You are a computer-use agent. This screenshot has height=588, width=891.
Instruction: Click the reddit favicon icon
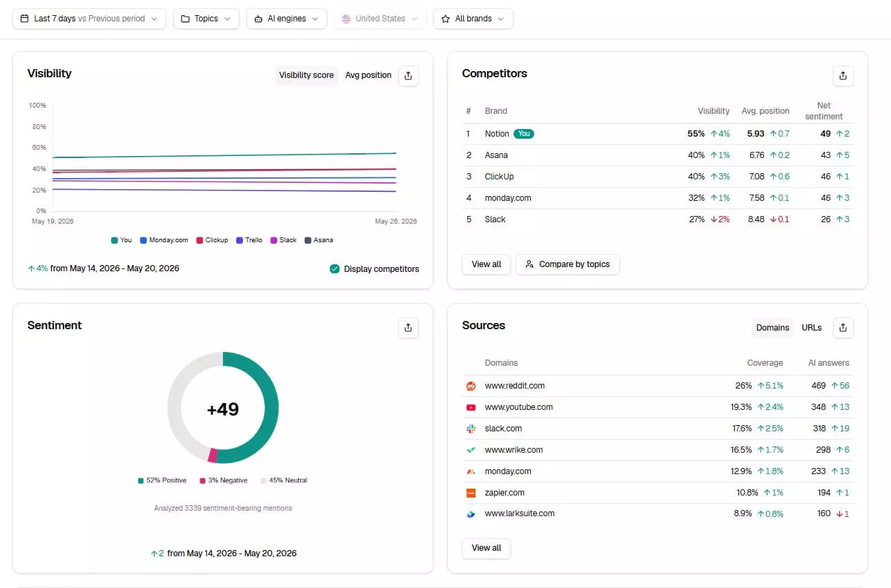pyautogui.click(x=471, y=386)
